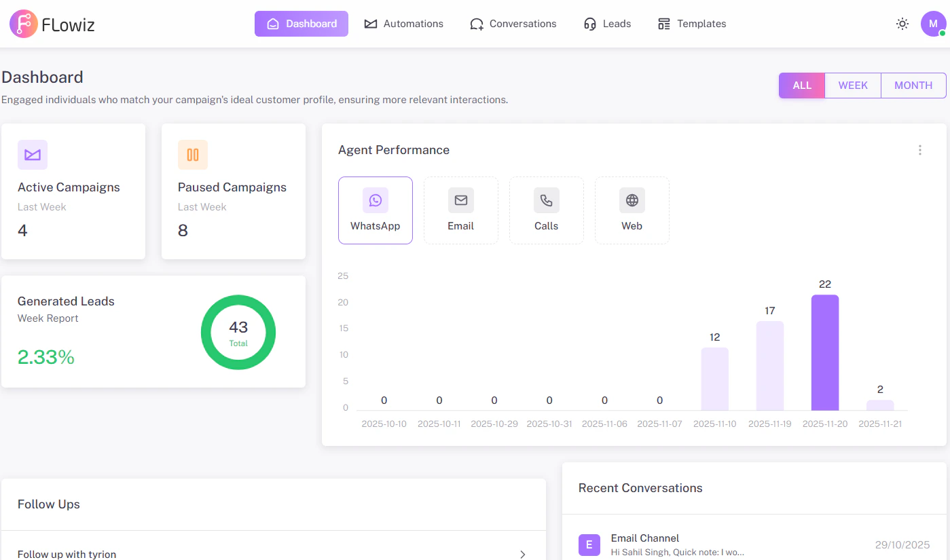The image size is (950, 560).
Task: Click the Generated Leads donut chart
Action: tap(238, 333)
